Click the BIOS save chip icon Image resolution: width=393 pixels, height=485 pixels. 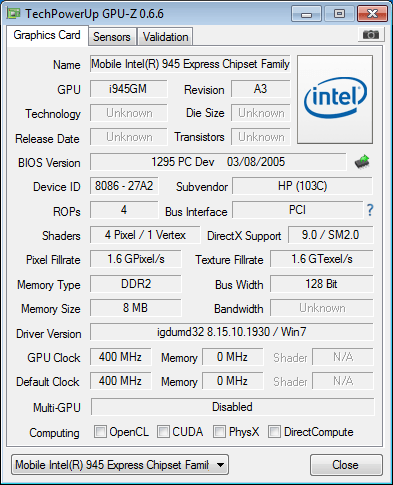click(x=362, y=162)
